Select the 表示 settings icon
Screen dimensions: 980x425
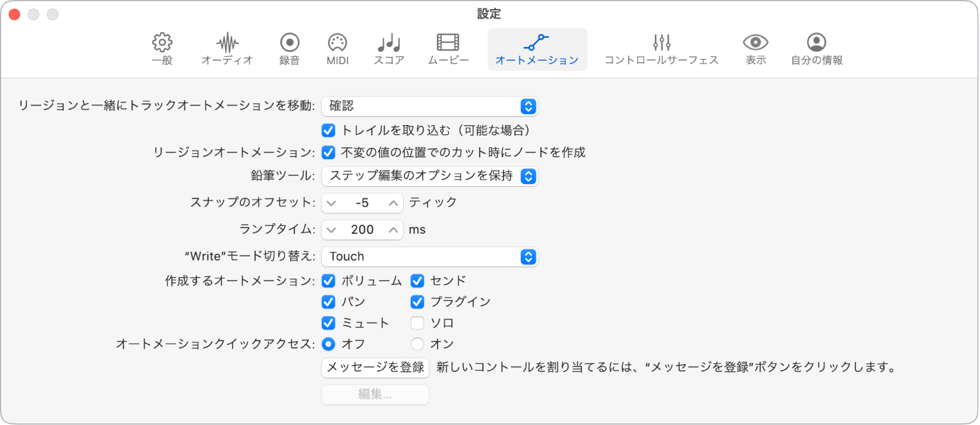(x=754, y=49)
